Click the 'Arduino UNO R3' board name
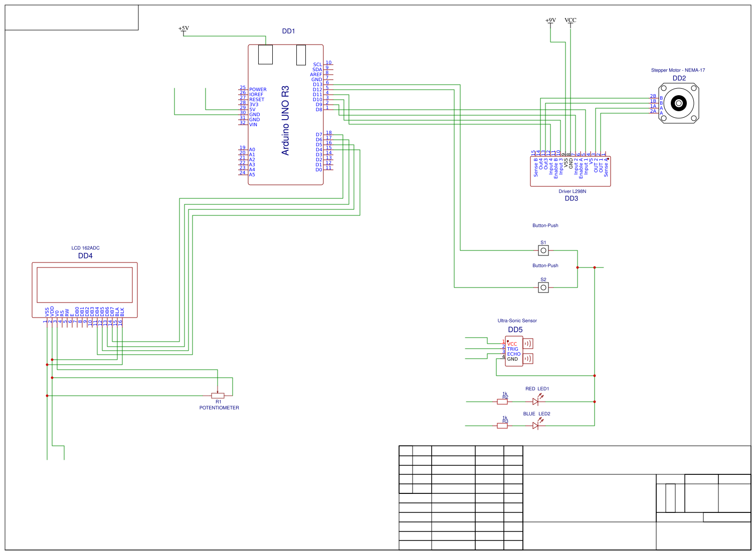756x555 pixels. coord(285,121)
